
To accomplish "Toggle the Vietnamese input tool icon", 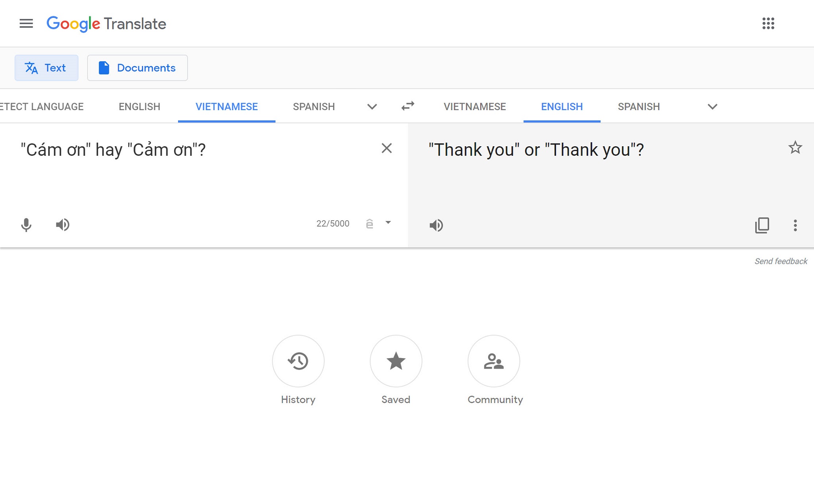I will (x=370, y=224).
